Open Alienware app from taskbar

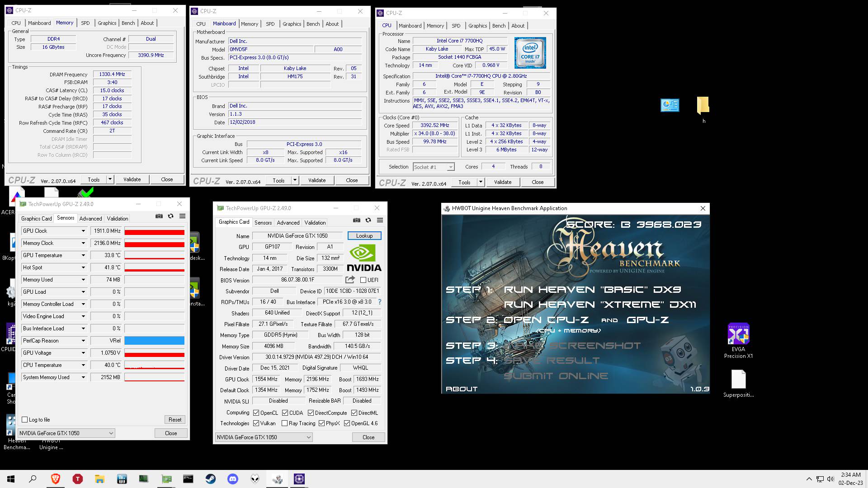(255, 479)
